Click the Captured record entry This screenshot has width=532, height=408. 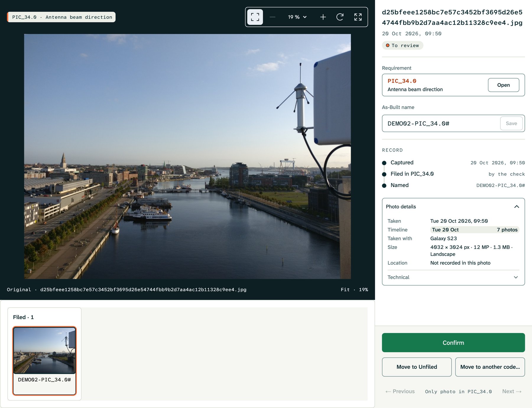(x=453, y=162)
